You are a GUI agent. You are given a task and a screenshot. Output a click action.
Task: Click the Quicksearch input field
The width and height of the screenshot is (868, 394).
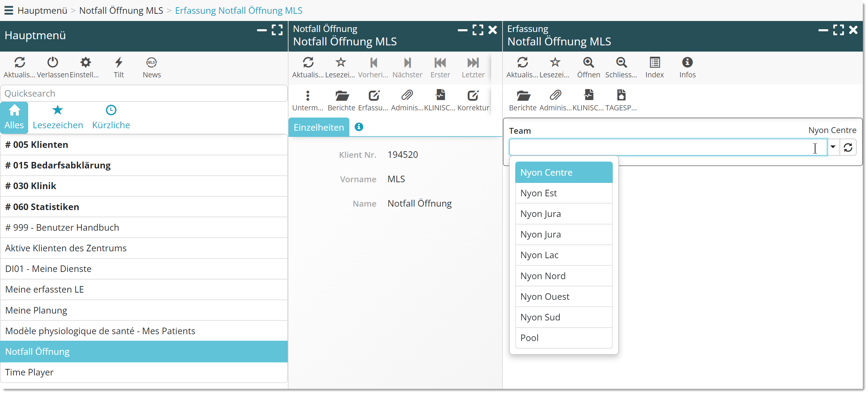pyautogui.click(x=144, y=93)
